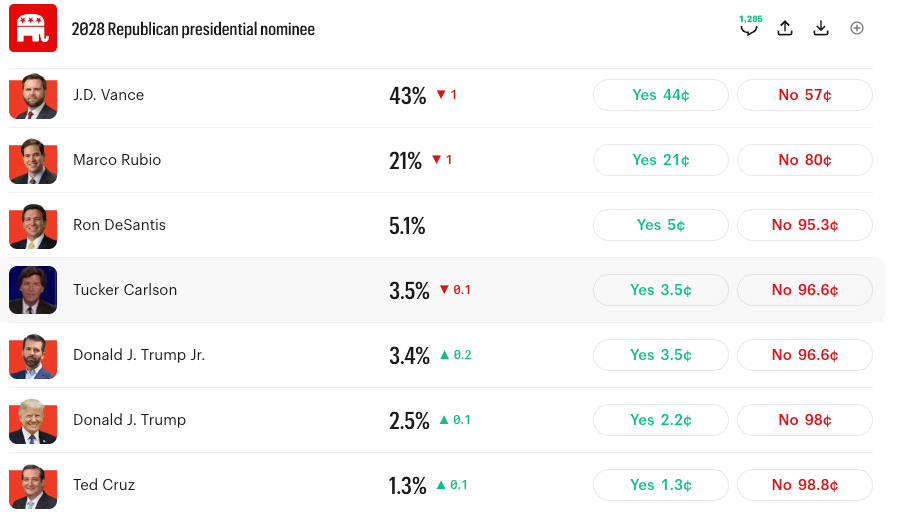Select Yes 21¢ for Marco Rubio
Screen dimensions: 900x516
pos(661,160)
